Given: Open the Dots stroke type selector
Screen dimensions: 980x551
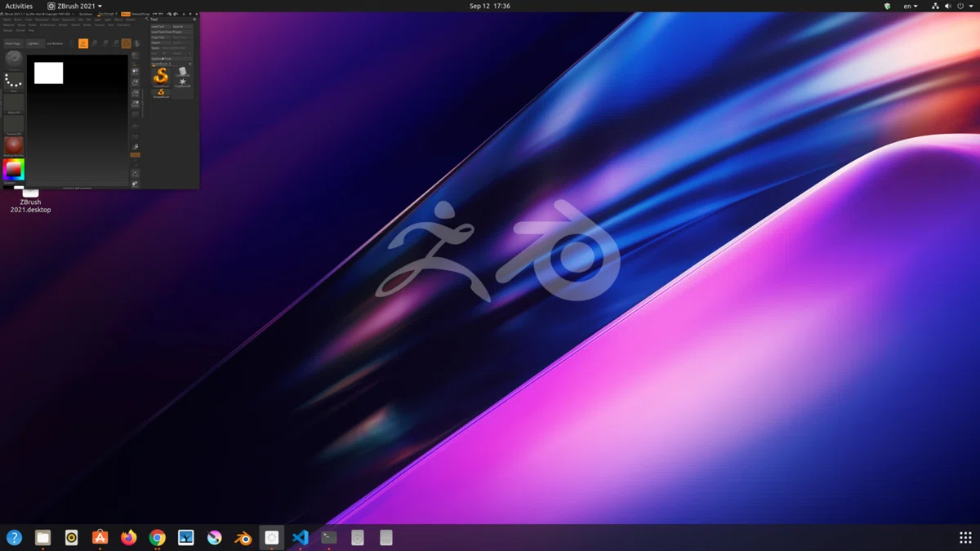Looking at the screenshot, I should 14,82.
